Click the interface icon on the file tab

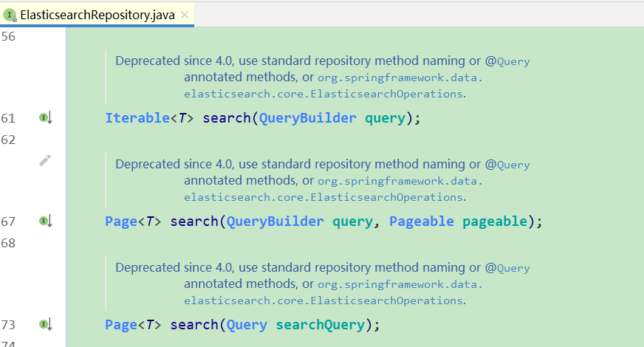click(9, 16)
